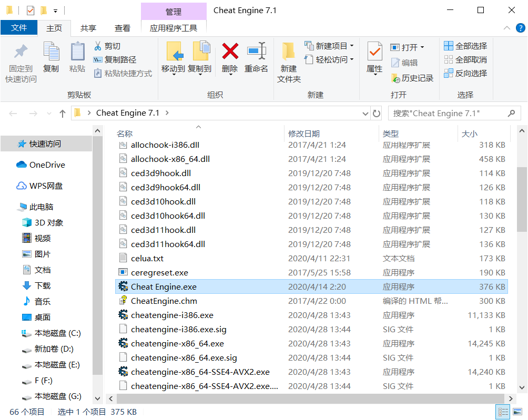Switch to details view icon in status bar
Screen dimensions: 528x420
tap(503, 412)
